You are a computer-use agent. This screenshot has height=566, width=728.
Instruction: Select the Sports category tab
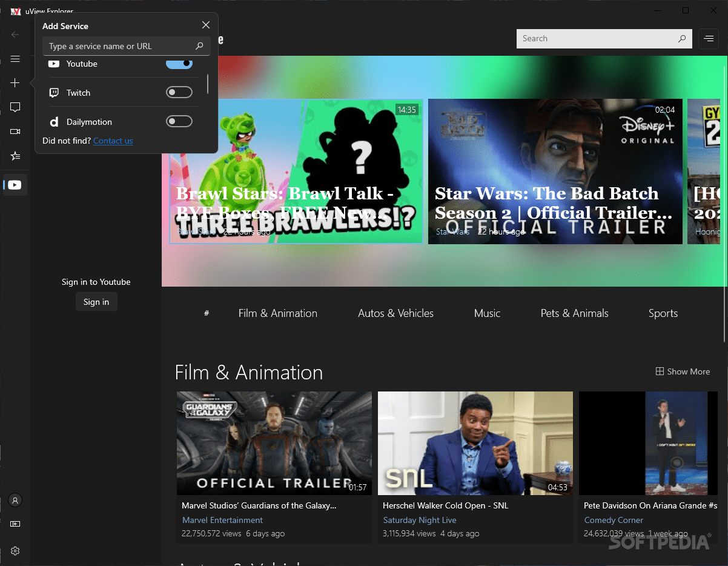(x=663, y=313)
